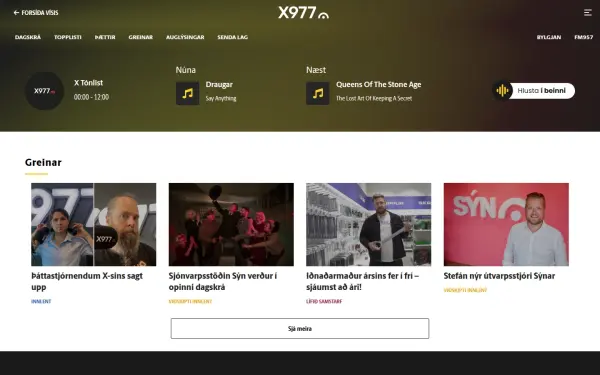Switch to Bylgjan station link
This screenshot has height=375, width=600.
(549, 37)
